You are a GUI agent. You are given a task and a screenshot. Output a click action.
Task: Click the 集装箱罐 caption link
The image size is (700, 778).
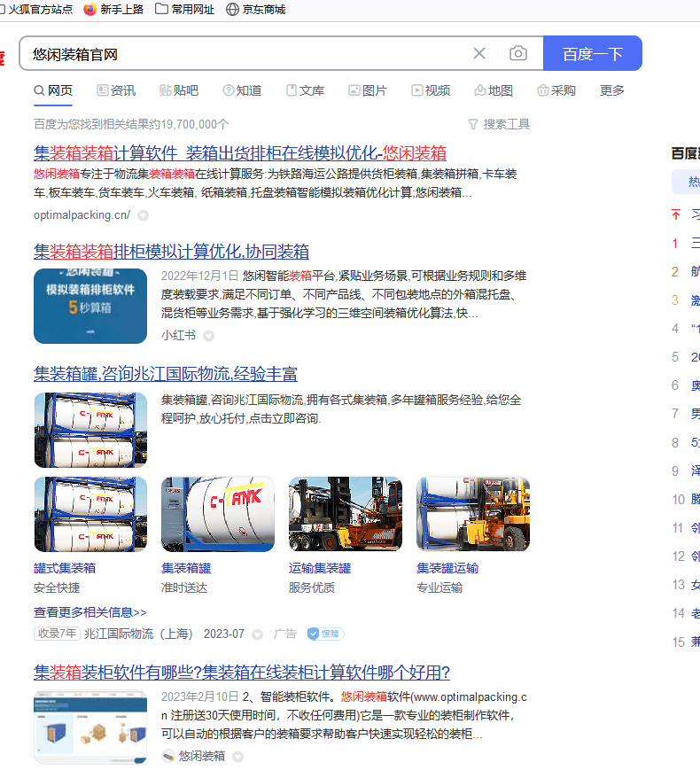pyautogui.click(x=186, y=568)
